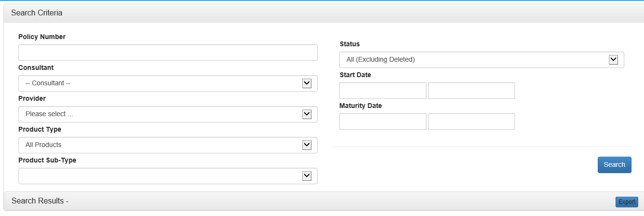Screen dimensions: 644x216
Task: Click the Search Results panel header
Action: [40, 201]
